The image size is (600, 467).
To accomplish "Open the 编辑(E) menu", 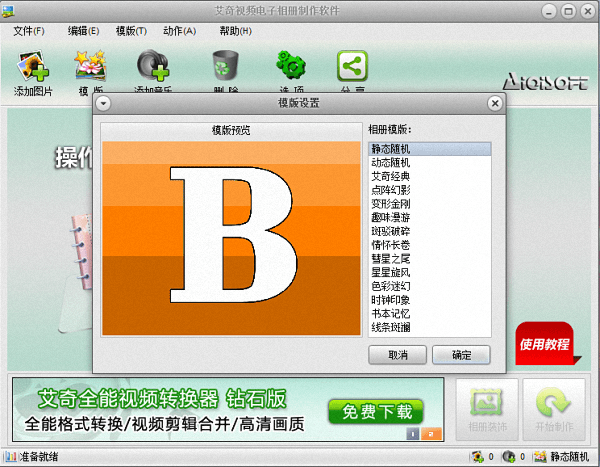I will coord(83,31).
